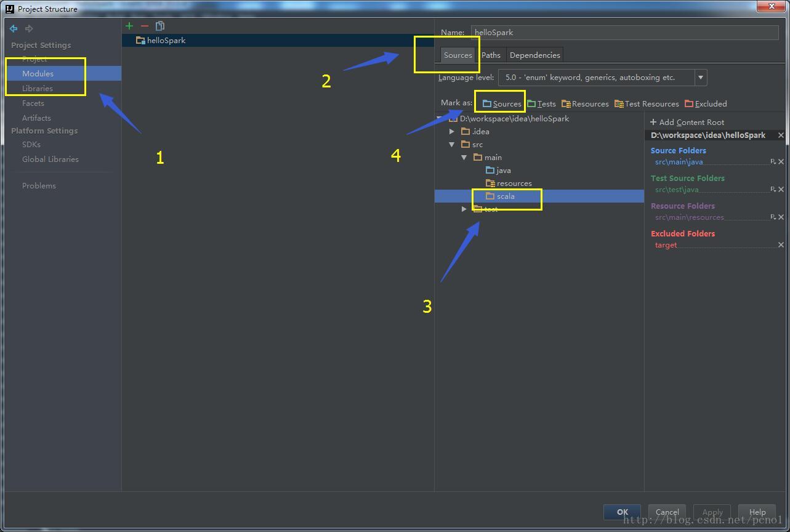Switch to the Paths tab
The width and height of the screenshot is (790, 532).
(491, 55)
